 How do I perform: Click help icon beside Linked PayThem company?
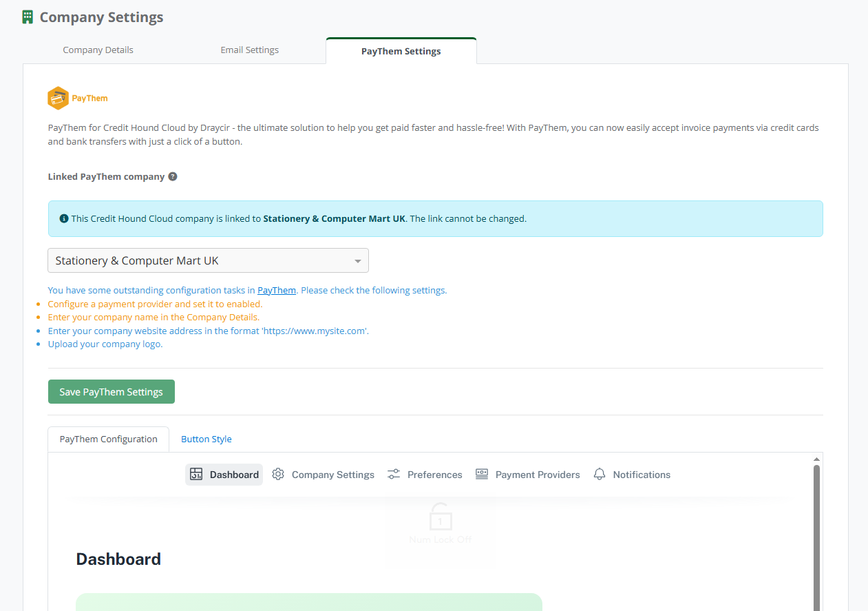[x=173, y=176]
